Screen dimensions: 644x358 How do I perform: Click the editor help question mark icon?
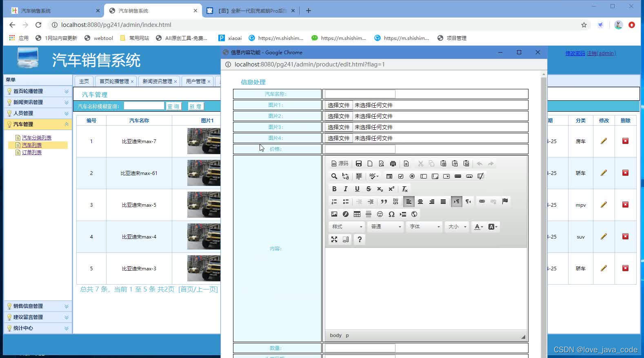pos(360,239)
